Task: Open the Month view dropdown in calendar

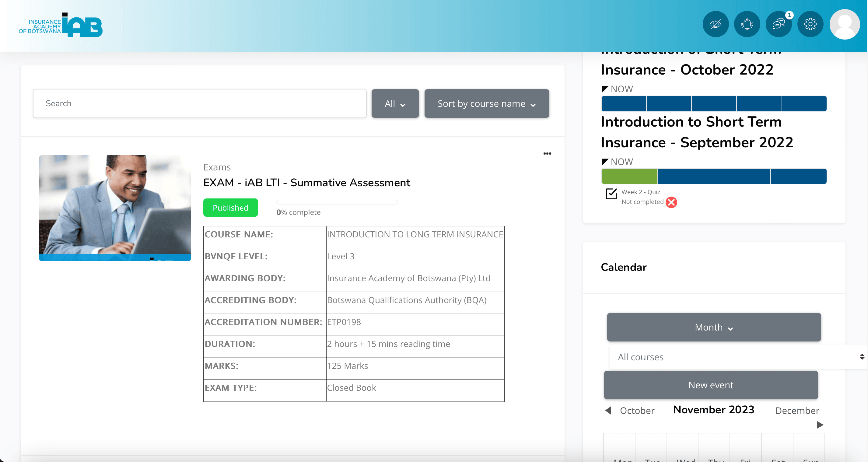Action: (x=714, y=327)
